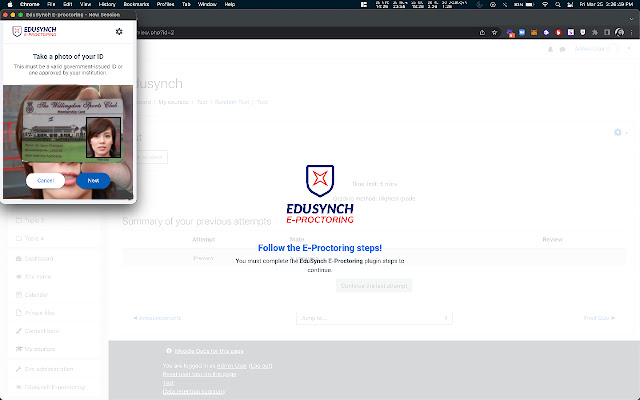
Task: Click the EduSynch logo in proctoring panel
Action: click(34, 31)
